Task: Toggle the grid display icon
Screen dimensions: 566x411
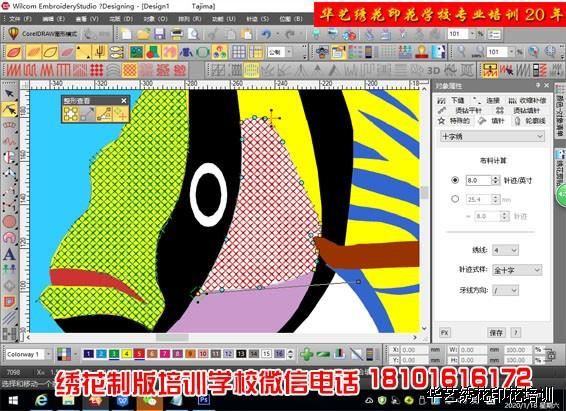Action: click(239, 52)
